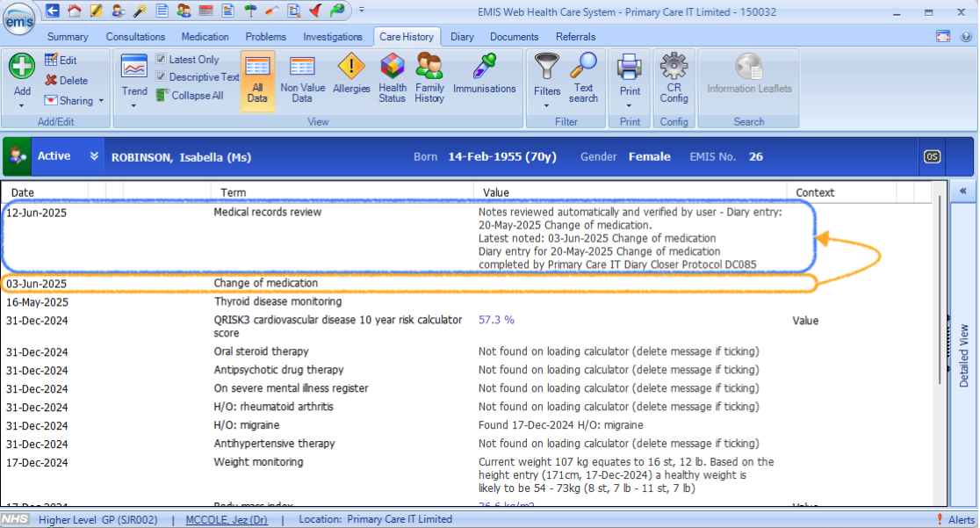Image resolution: width=980 pixels, height=528 pixels.
Task: Switch to the Diary tab
Action: tap(462, 37)
